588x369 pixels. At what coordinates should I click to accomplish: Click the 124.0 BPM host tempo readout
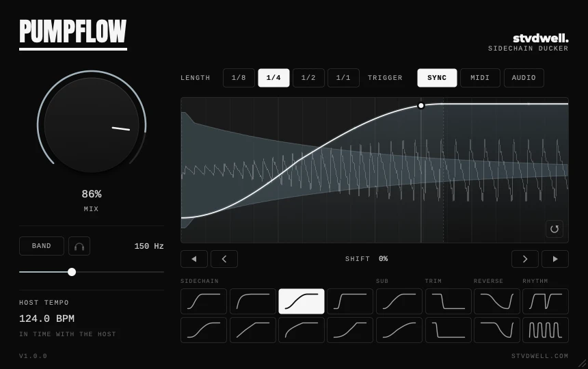(47, 319)
